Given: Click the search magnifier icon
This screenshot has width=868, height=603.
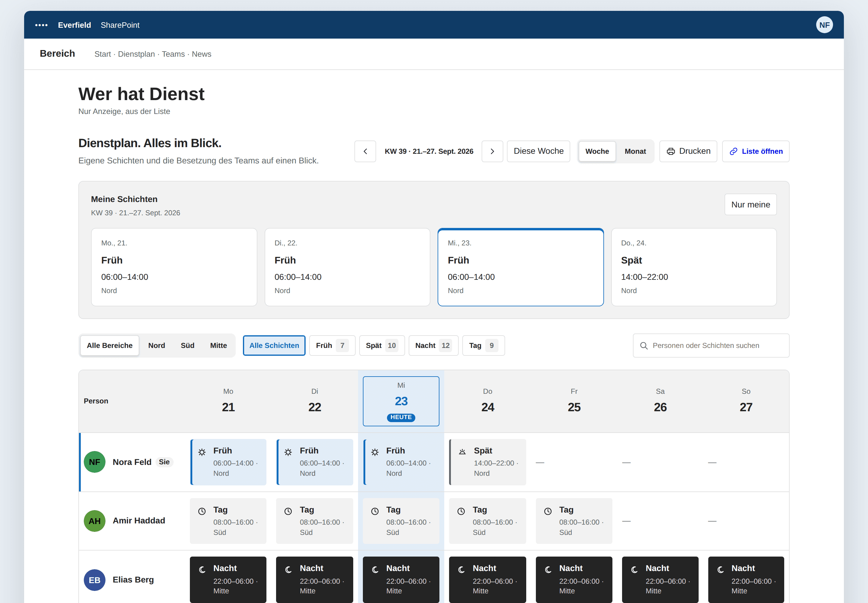Looking at the screenshot, I should click(x=644, y=345).
